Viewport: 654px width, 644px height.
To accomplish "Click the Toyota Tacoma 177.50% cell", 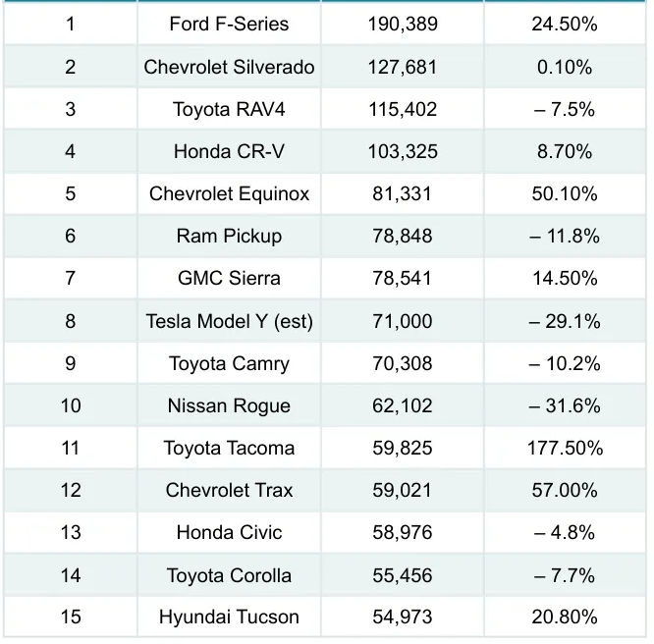I will (564, 448).
